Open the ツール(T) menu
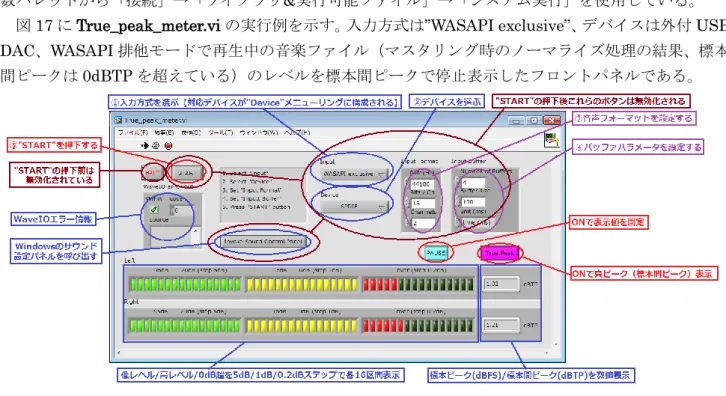The height and width of the screenshot is (396, 726). [220, 132]
